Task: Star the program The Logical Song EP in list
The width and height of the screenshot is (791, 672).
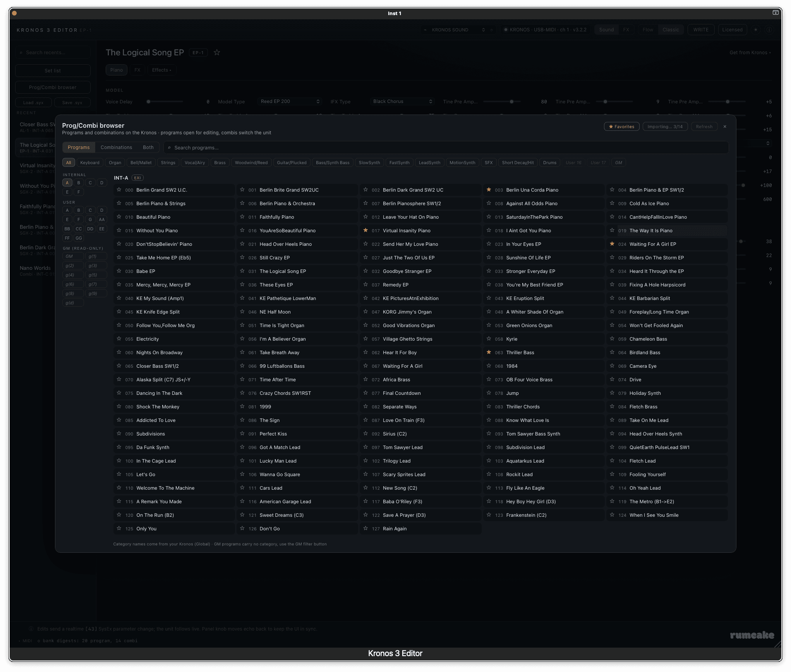Action: coord(242,271)
